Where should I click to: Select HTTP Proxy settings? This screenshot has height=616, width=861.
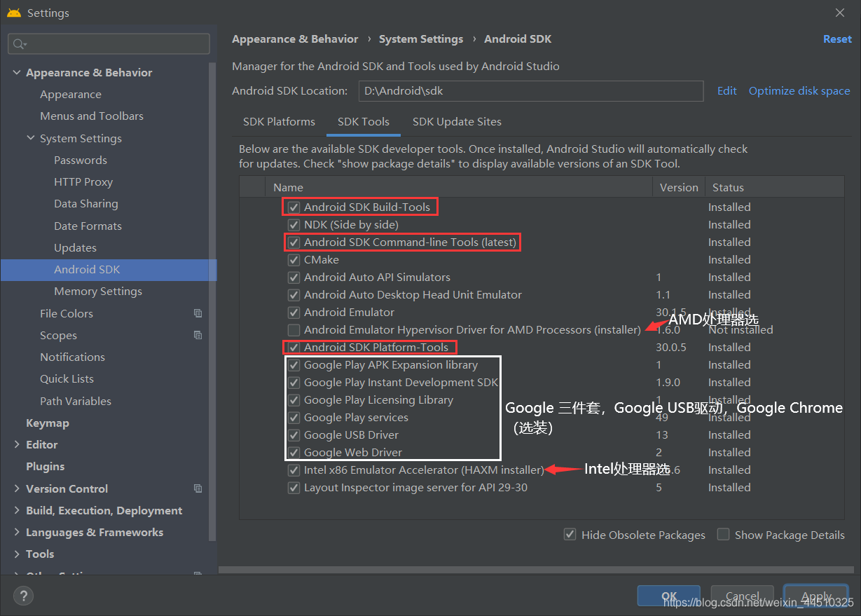(x=83, y=182)
